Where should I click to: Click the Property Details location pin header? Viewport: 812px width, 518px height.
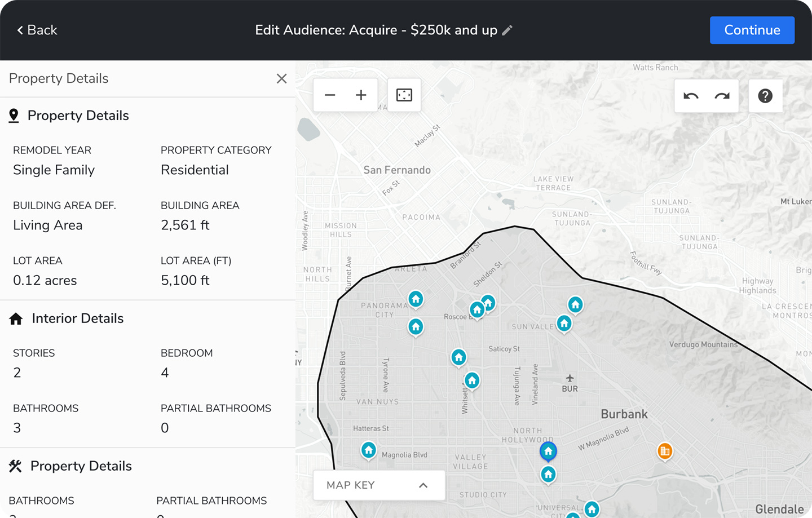[x=78, y=116]
